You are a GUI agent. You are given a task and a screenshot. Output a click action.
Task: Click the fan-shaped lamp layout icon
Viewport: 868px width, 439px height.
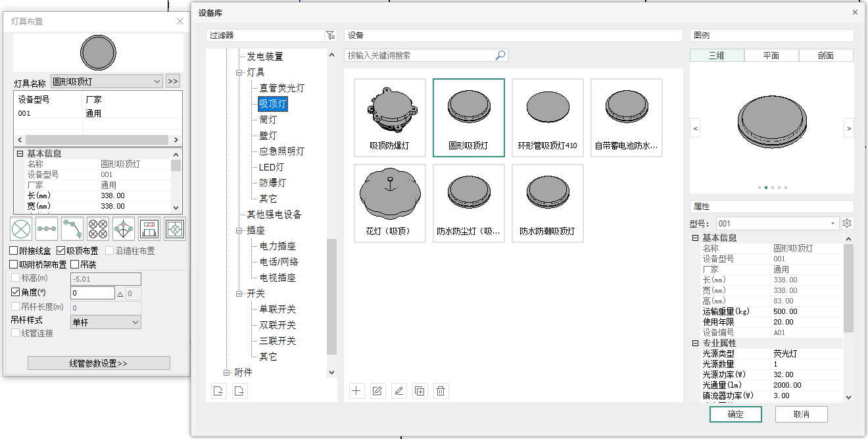click(x=124, y=229)
